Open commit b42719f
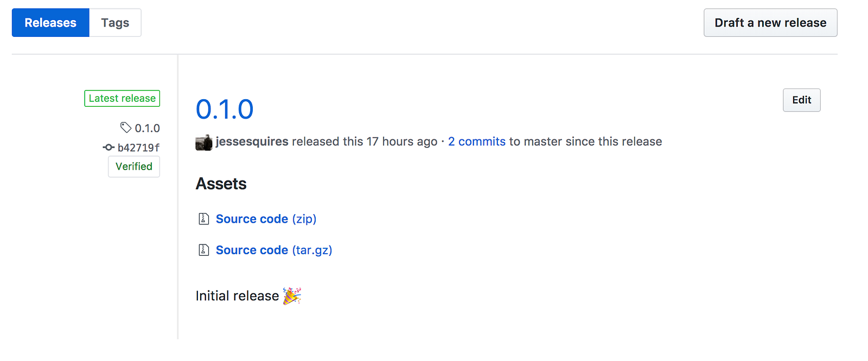This screenshot has height=361, width=868. pyautogui.click(x=139, y=147)
